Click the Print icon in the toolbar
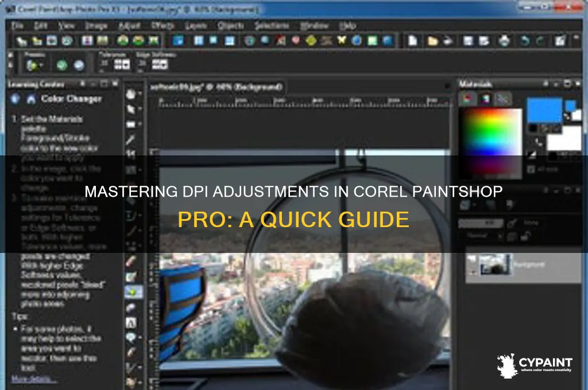This screenshot has width=588, height=390. coord(504,41)
